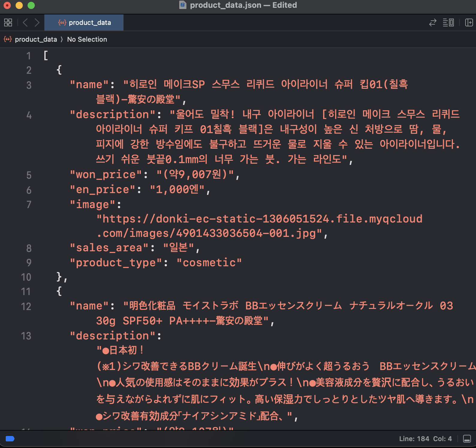Viewport: 476px width, 448px height.
Task: Go forward with the right chevron
Action: (x=37, y=22)
